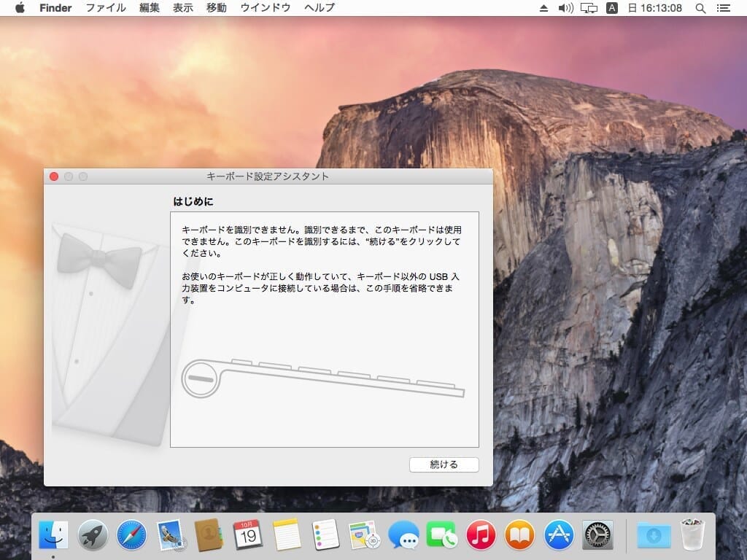Open System Preferences from the Dock
The width and height of the screenshot is (747, 560).
pos(597,536)
